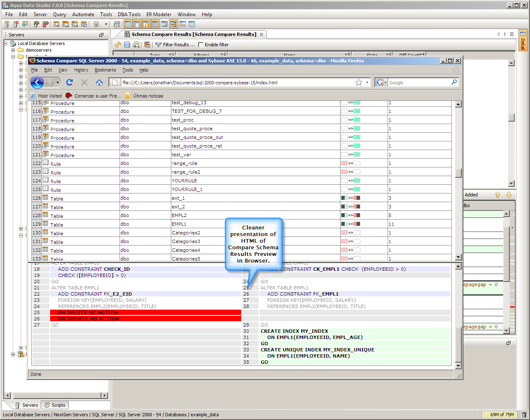
Task: Open the Firefox history dropdown arrow beside Forward
Action: (58, 82)
